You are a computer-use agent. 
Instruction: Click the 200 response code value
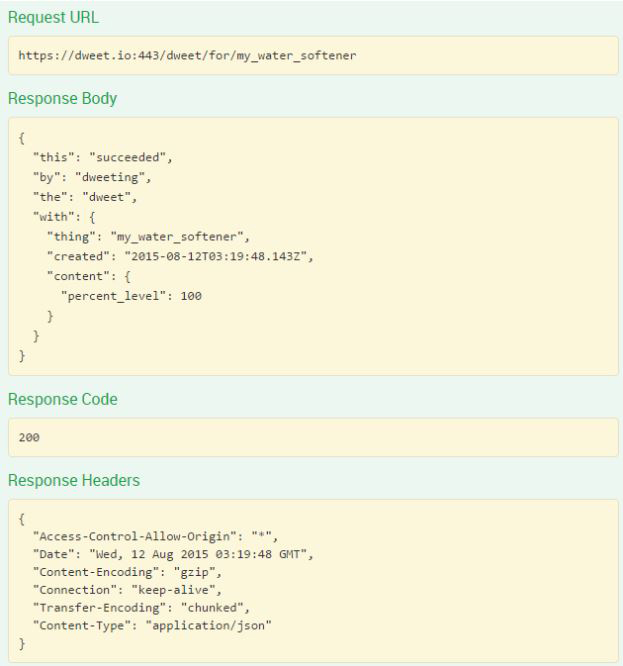(30, 438)
